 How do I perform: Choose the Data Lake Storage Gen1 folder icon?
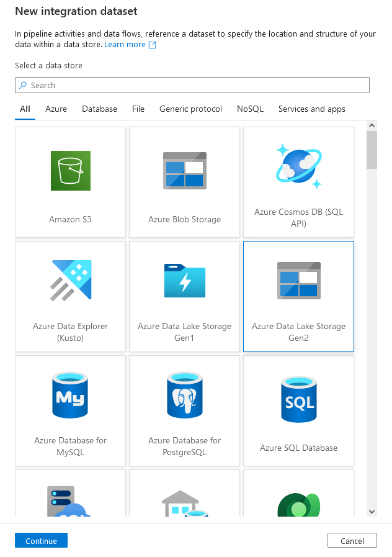(184, 281)
